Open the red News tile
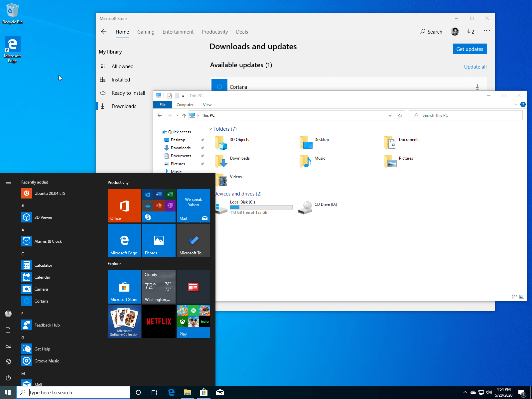The height and width of the screenshot is (399, 532). (194, 287)
